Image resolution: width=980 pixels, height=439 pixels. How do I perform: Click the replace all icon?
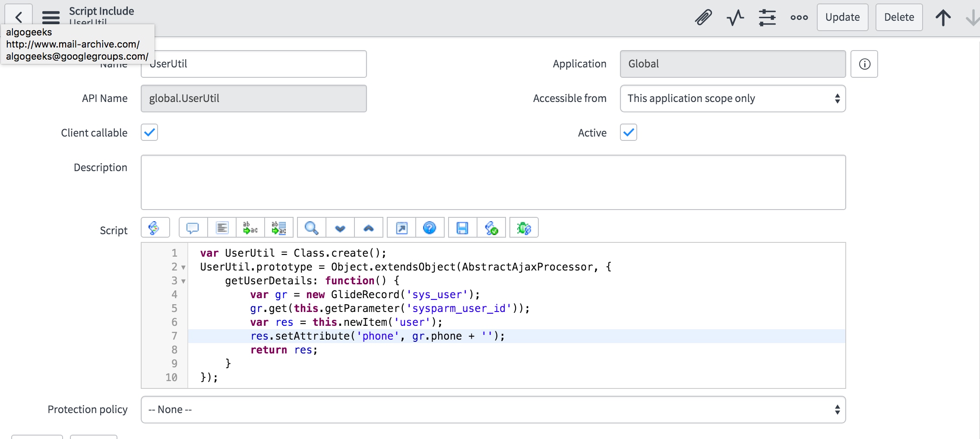(x=279, y=228)
